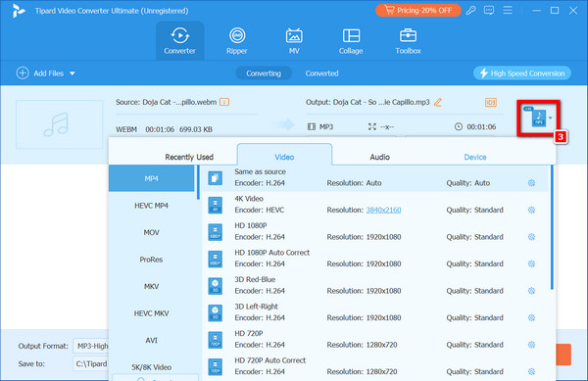
Task: Expand the Add Files dropdown arrow
Action: click(x=73, y=73)
